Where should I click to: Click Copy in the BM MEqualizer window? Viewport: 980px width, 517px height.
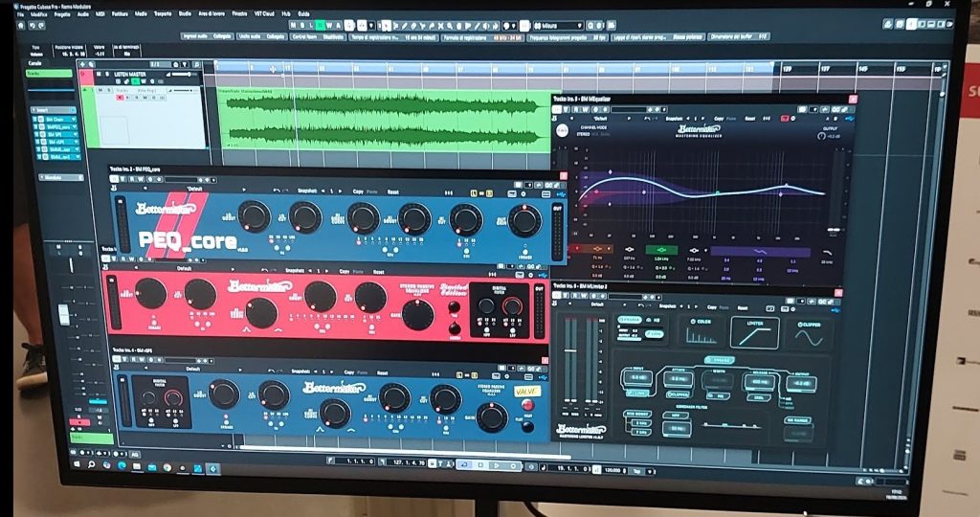[x=720, y=118]
